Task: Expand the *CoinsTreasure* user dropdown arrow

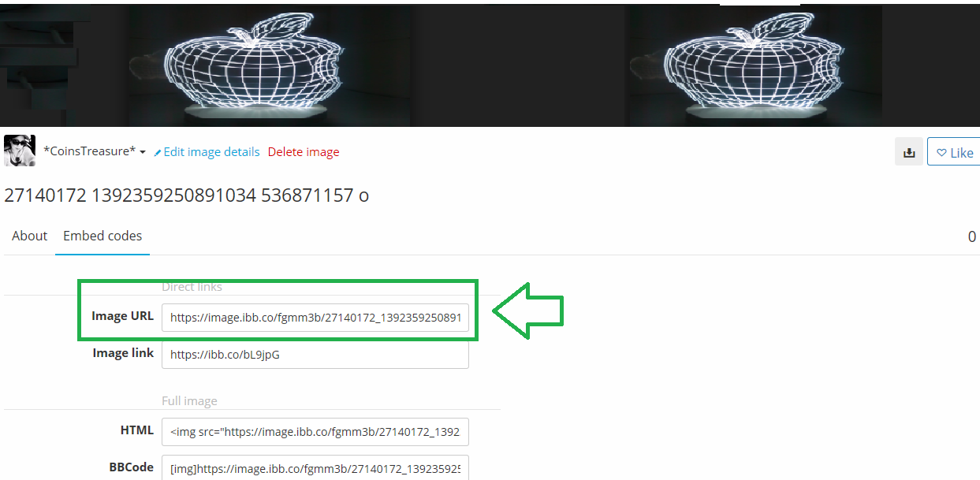Action: pos(143,152)
